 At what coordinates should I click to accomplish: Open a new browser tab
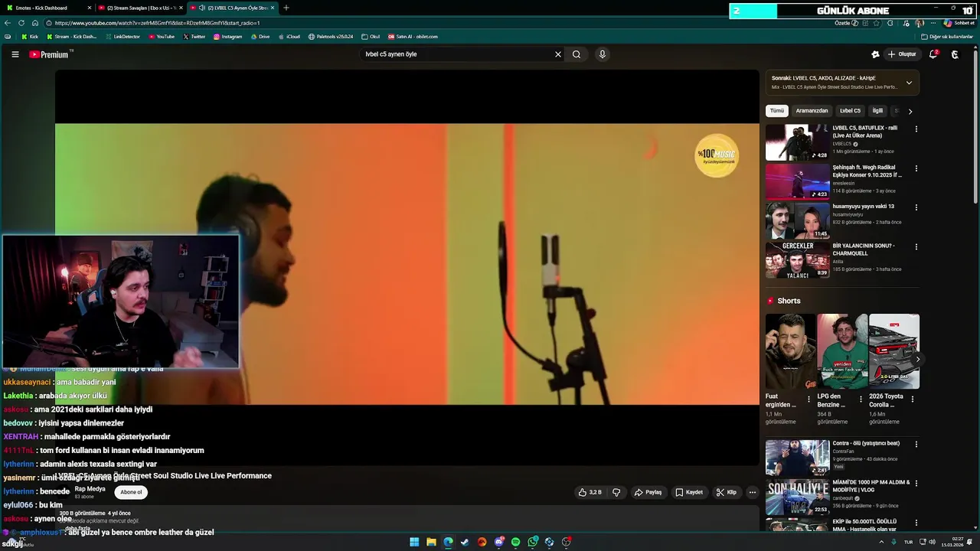click(286, 8)
